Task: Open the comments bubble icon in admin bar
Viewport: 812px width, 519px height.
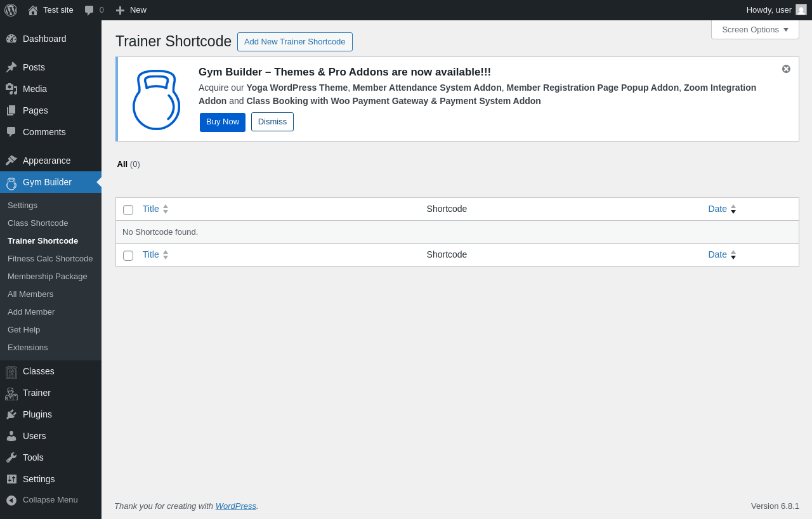Action: [x=89, y=10]
